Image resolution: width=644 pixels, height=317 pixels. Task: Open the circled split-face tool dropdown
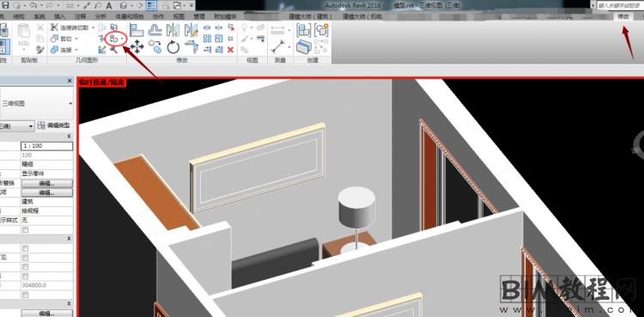point(123,39)
